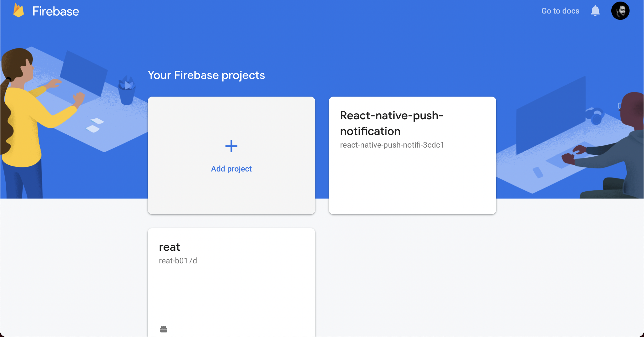This screenshot has height=337, width=644.
Task: Click the Firebase flame logo icon
Action: pos(19,11)
